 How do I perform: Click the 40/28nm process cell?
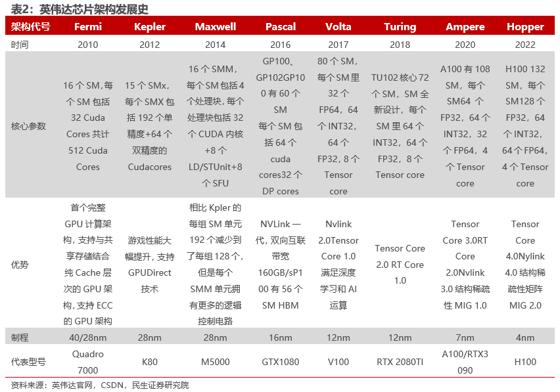pyautogui.click(x=88, y=338)
